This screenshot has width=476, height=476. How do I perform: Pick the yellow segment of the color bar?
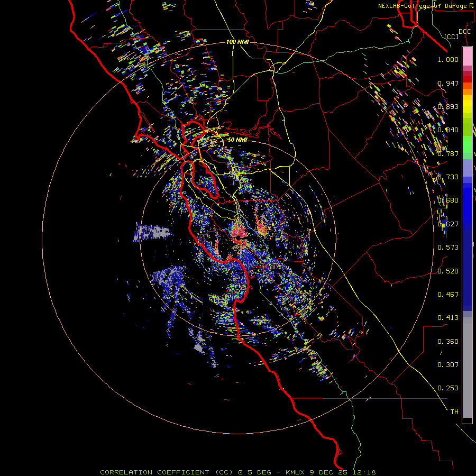467,104
